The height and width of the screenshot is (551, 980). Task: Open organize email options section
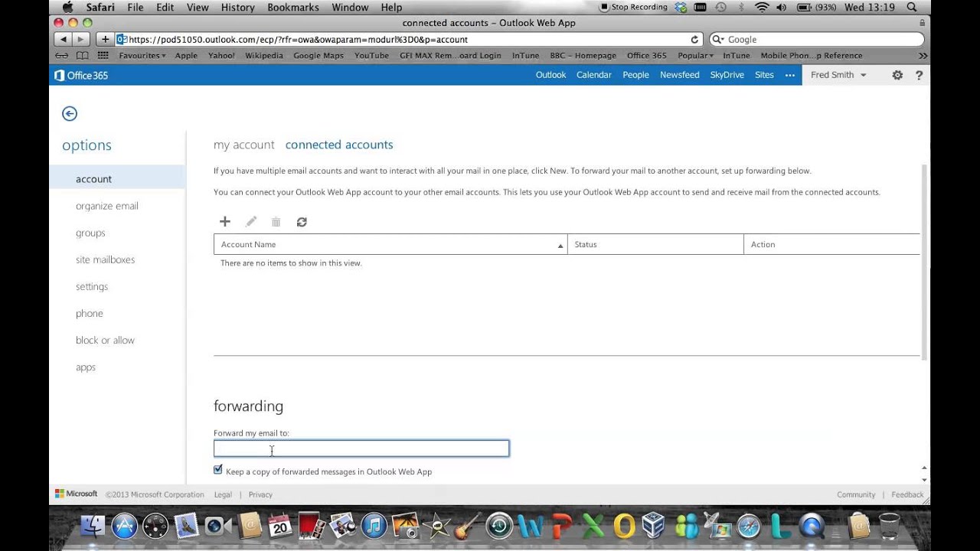[x=107, y=206]
